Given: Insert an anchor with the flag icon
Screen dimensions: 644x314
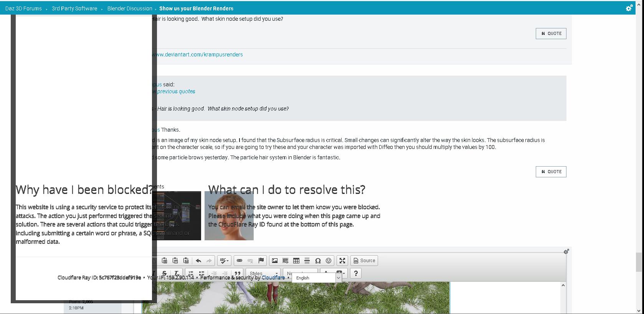Looking at the screenshot, I should 261,261.
